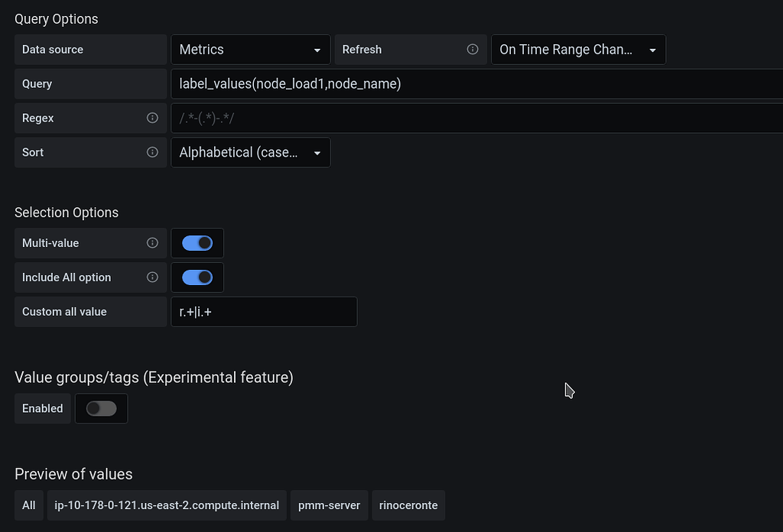Edit the Custom all value field

[x=264, y=312]
